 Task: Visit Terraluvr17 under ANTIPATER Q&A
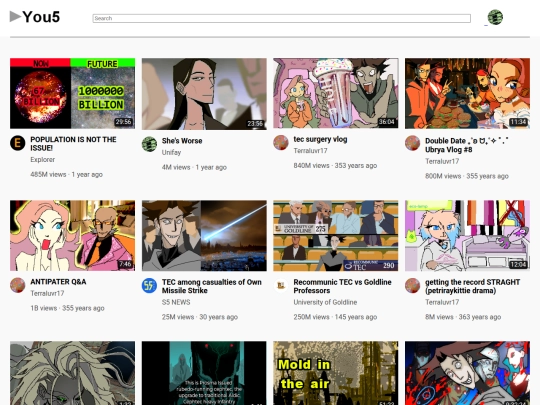(47, 293)
